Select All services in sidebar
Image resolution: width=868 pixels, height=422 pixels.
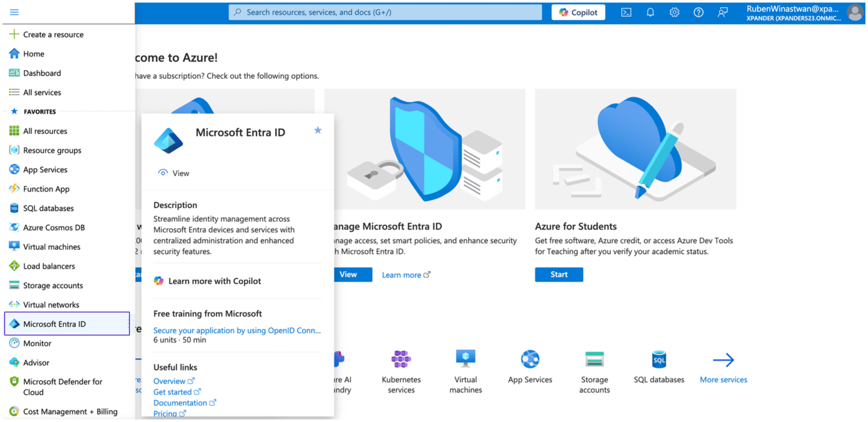(42, 92)
